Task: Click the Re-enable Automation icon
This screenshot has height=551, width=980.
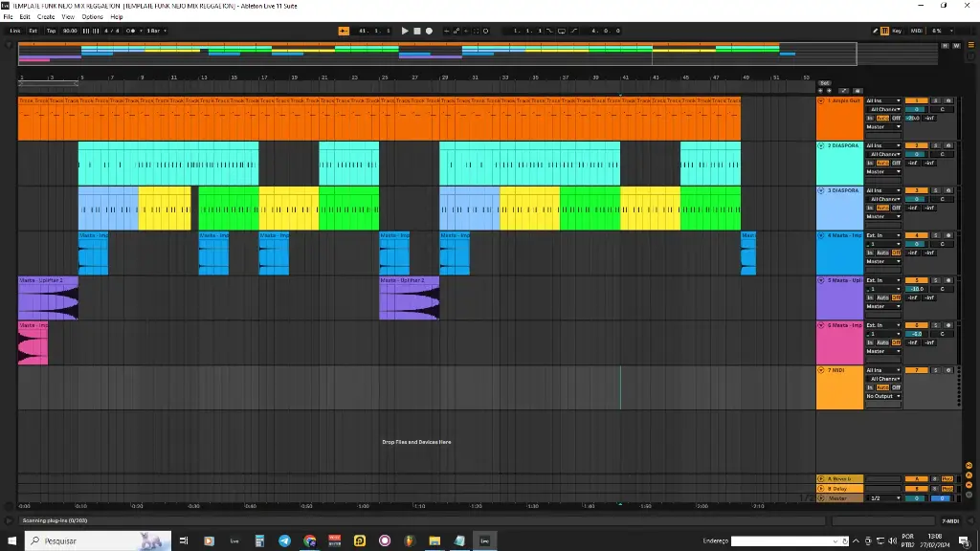Action: click(x=466, y=31)
